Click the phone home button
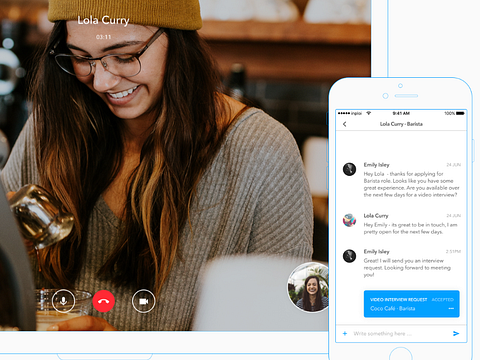Viewport: 480px width, 360px height. [401, 354]
